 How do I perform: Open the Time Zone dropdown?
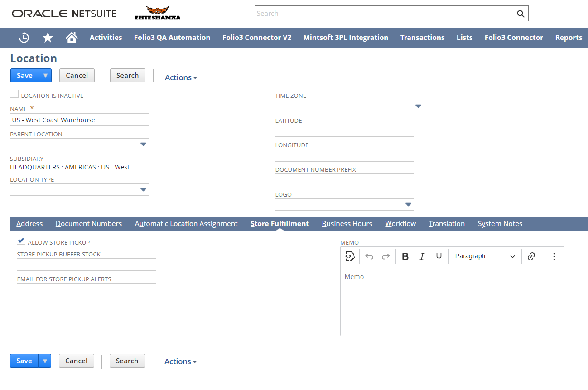(x=418, y=106)
